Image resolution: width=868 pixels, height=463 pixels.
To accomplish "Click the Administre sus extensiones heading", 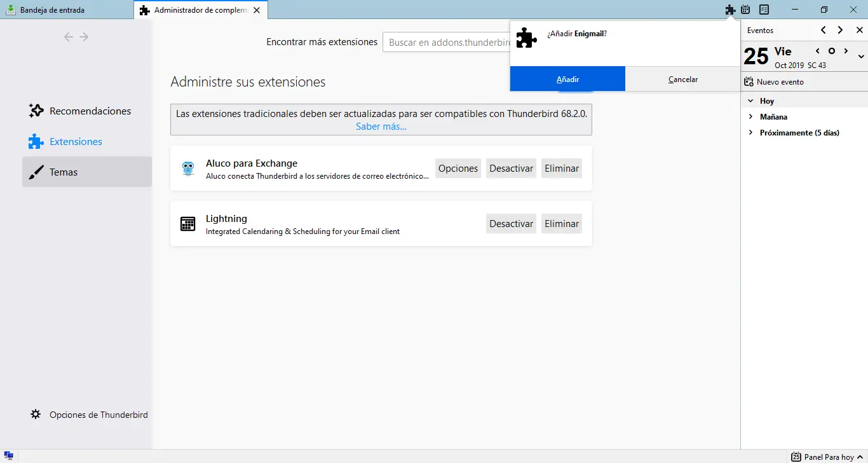I will (248, 82).
